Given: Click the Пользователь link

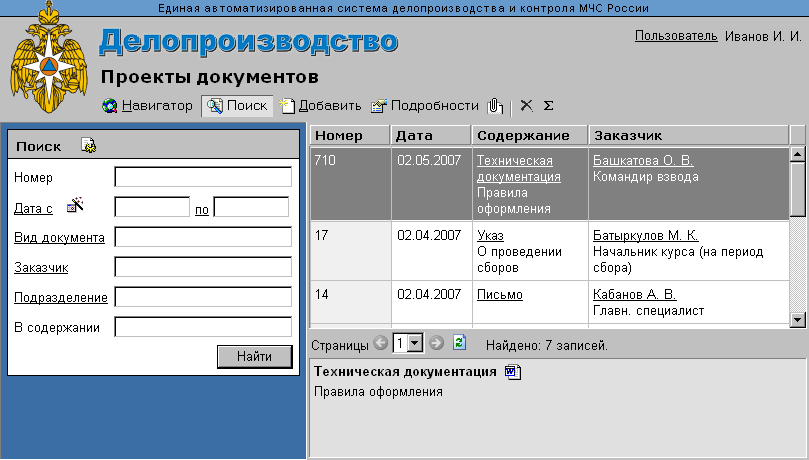Looking at the screenshot, I should pyautogui.click(x=676, y=36).
